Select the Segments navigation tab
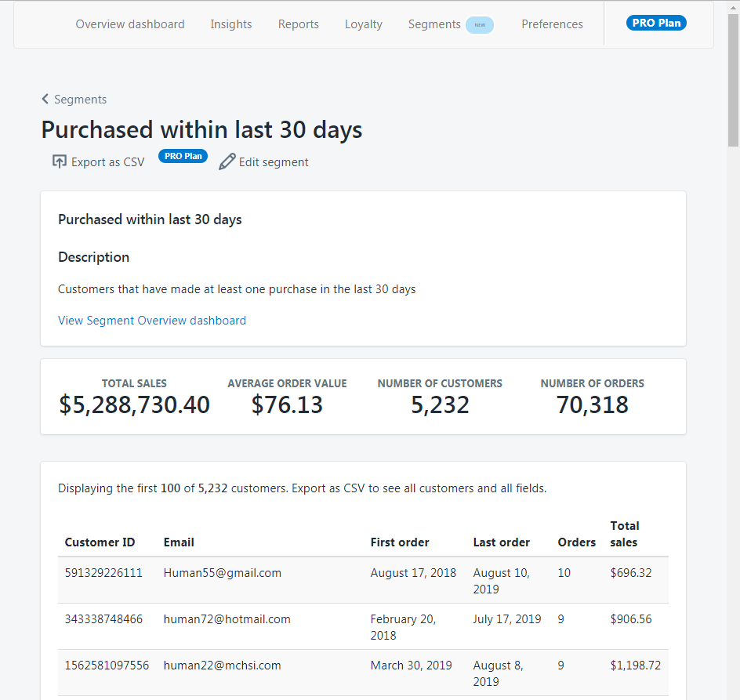740x700 pixels. [x=434, y=24]
